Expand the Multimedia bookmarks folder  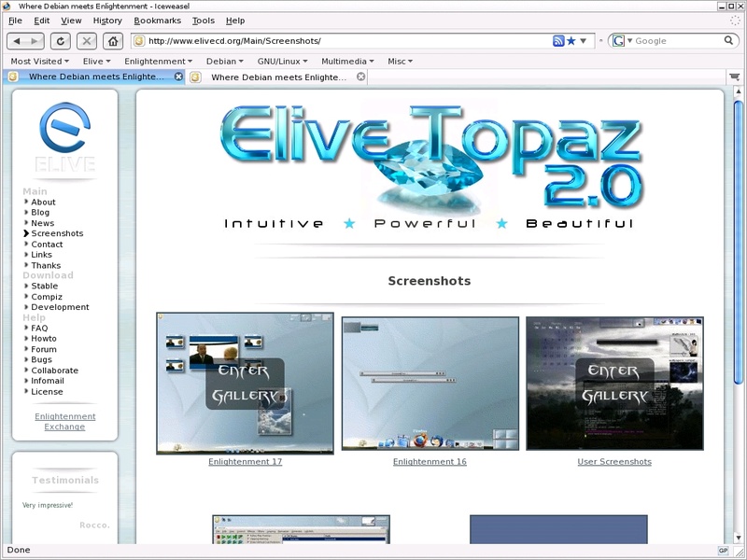coord(347,62)
